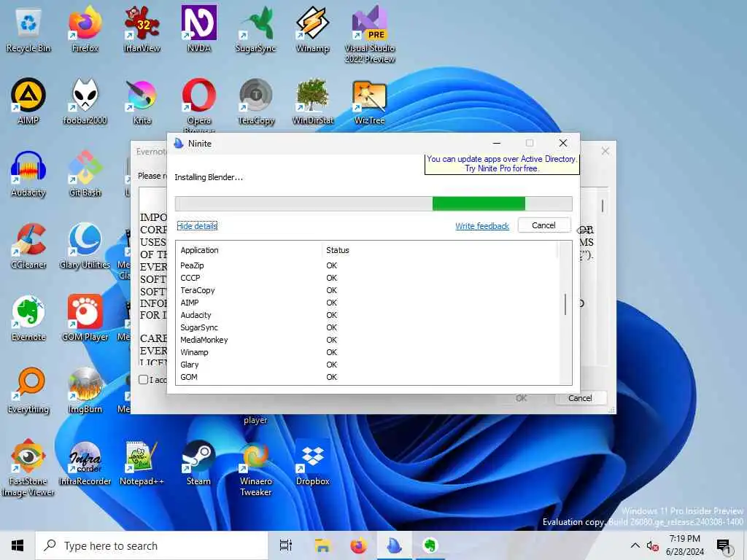Click the Ninite details list scrollbar thumb
Viewport: 747px width, 560px height.
(x=565, y=304)
